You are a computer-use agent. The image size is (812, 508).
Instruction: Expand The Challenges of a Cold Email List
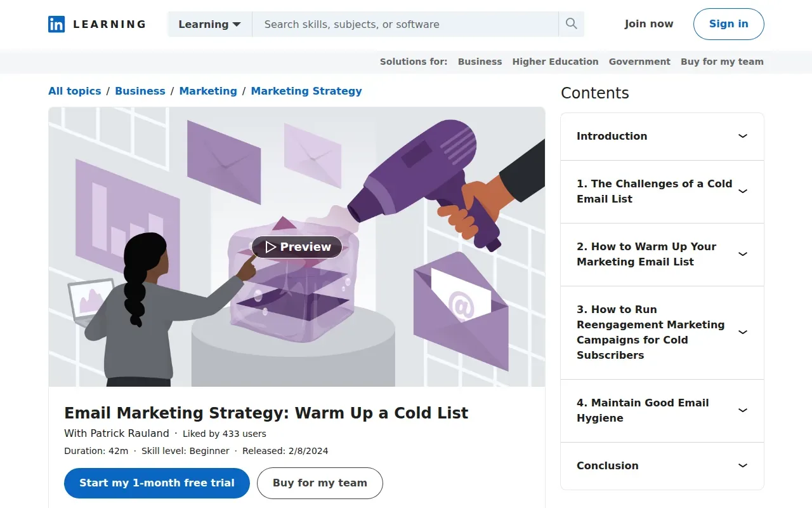click(662, 192)
